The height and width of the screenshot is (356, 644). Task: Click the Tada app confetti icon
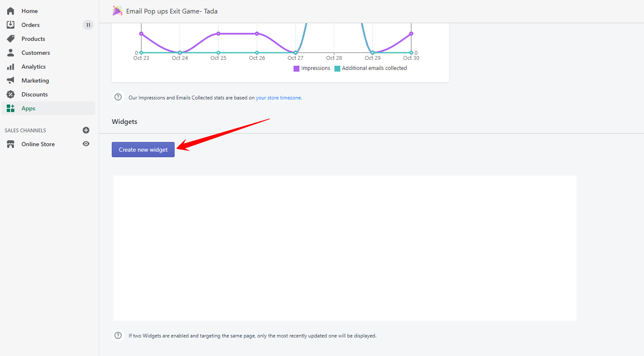click(117, 11)
